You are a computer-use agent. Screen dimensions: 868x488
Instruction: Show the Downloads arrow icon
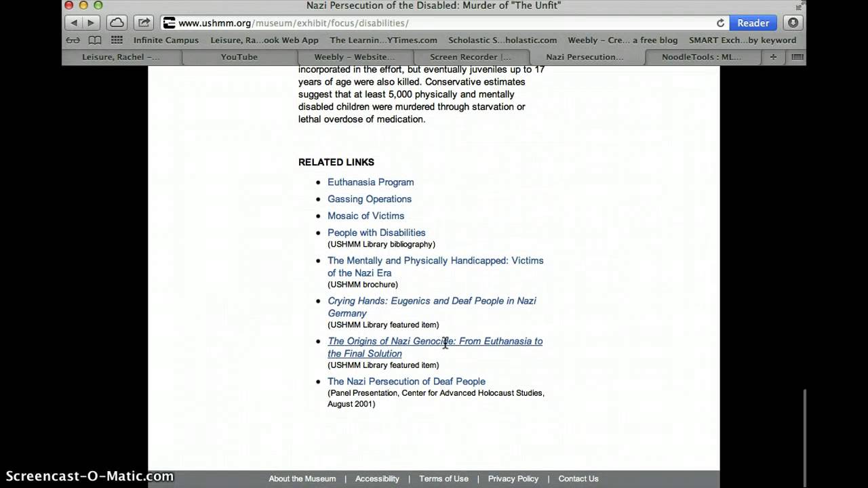793,22
